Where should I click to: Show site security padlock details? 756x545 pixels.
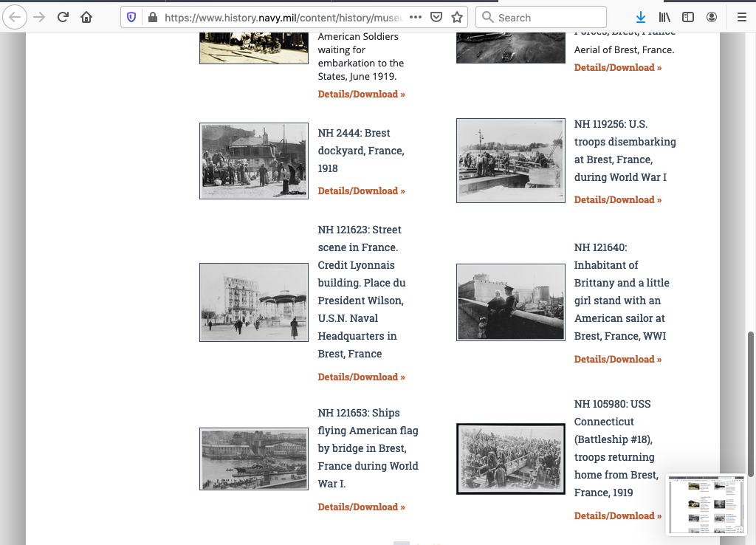pyautogui.click(x=152, y=17)
